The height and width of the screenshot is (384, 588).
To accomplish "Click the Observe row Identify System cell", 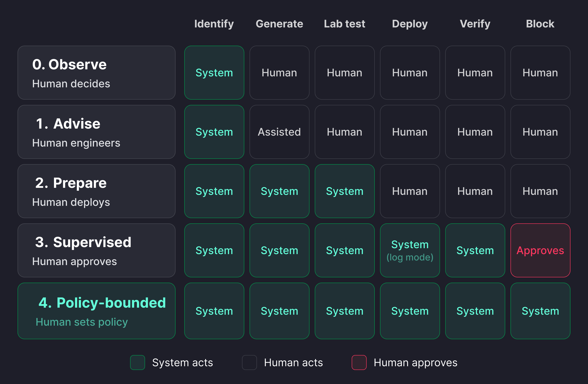I will tap(214, 73).
